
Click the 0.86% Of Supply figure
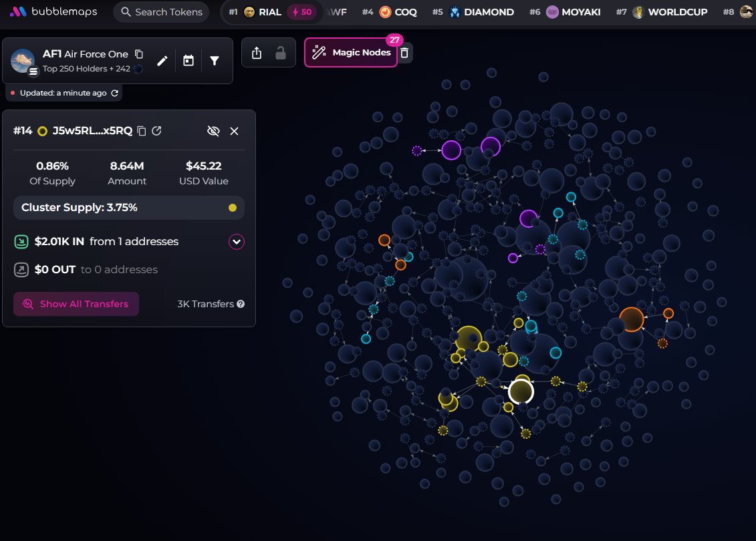52,166
